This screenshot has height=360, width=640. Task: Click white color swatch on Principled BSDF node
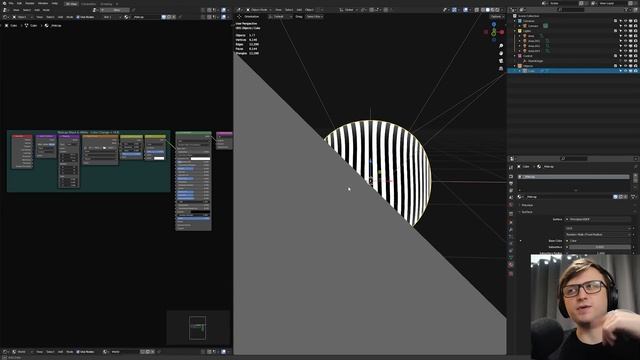200,158
